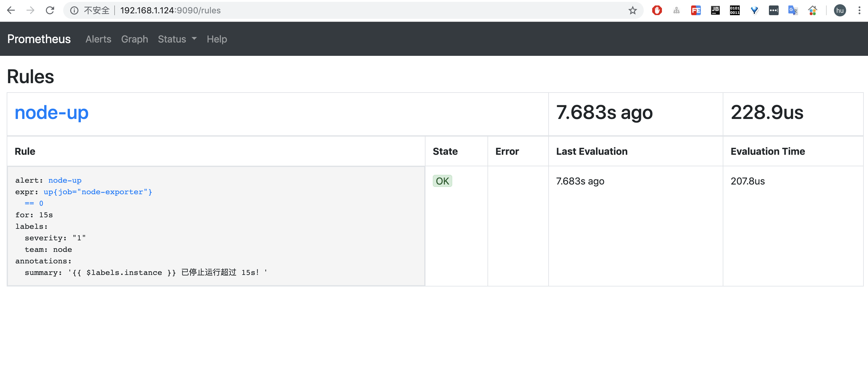Click inside the address bar
Viewport: 868px width, 386px height.
coord(270,10)
